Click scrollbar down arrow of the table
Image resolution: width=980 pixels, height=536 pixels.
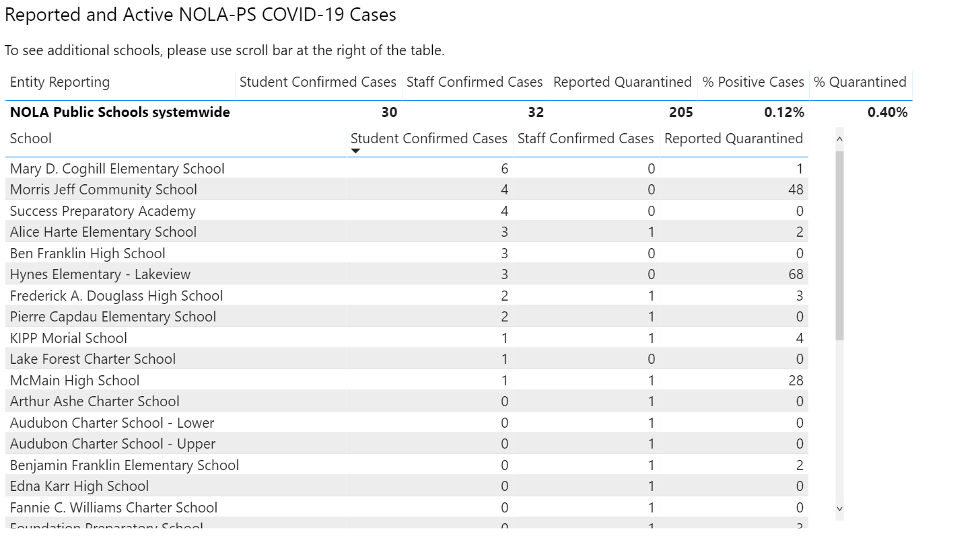[x=839, y=508]
